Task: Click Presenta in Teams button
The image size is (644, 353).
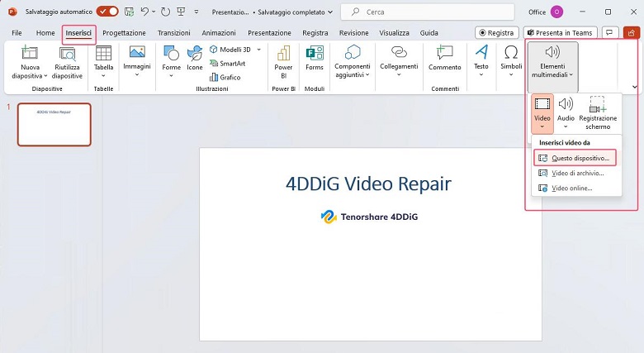Action: pos(561,33)
